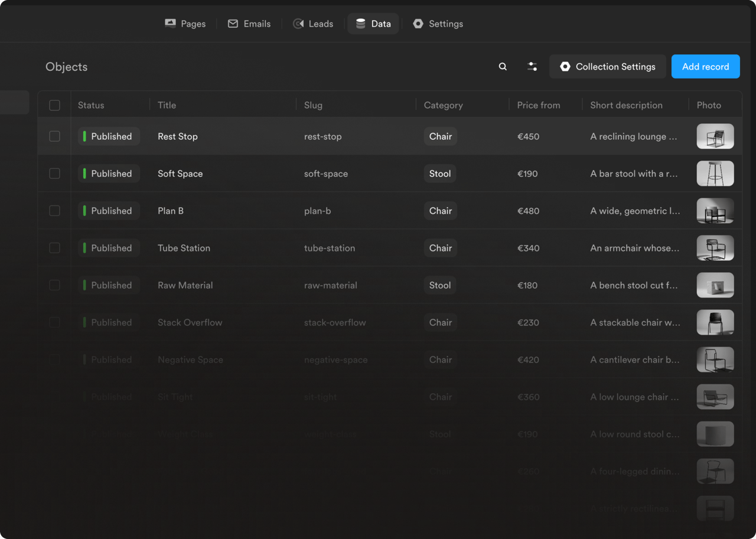
Task: Click the raw-material slug cell
Action: (x=331, y=285)
